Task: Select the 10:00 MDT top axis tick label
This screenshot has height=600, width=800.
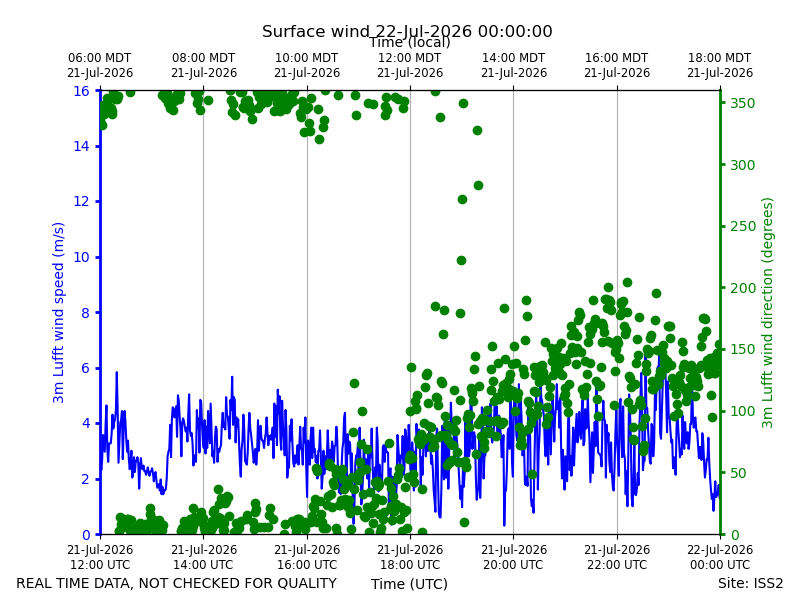Action: click(x=307, y=65)
